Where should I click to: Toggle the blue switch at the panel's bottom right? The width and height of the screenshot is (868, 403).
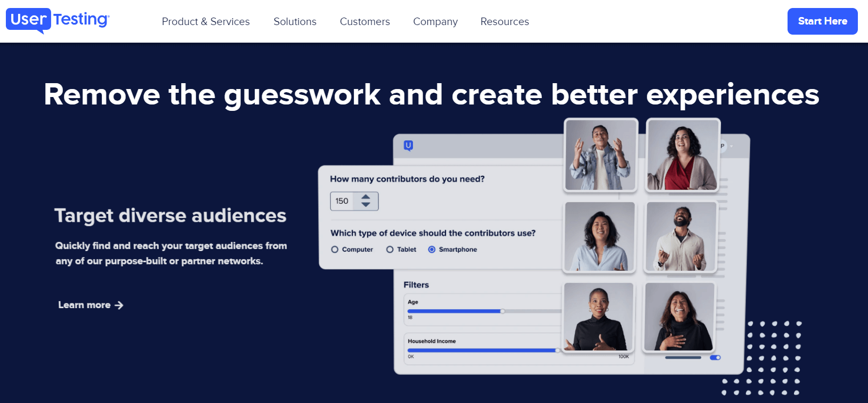point(715,357)
